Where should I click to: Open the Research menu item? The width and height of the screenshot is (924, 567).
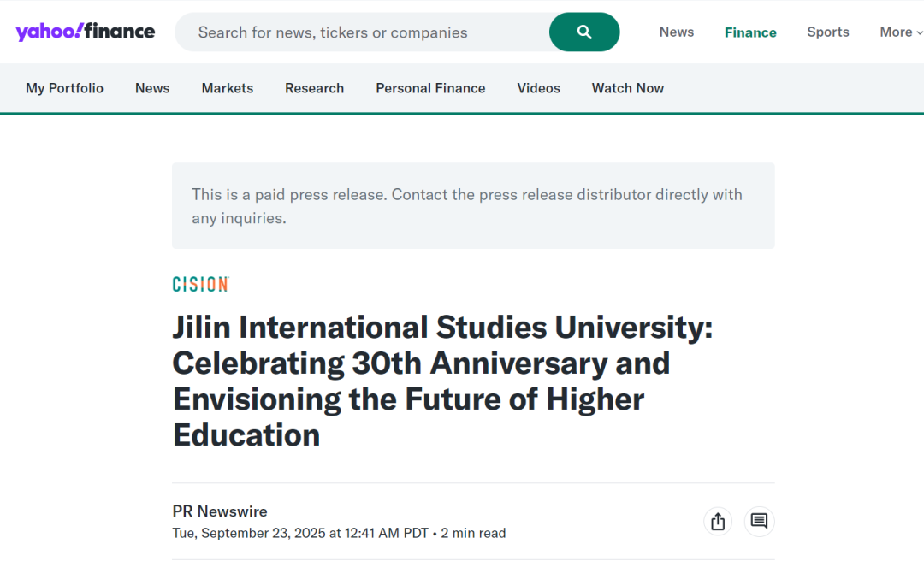click(314, 88)
